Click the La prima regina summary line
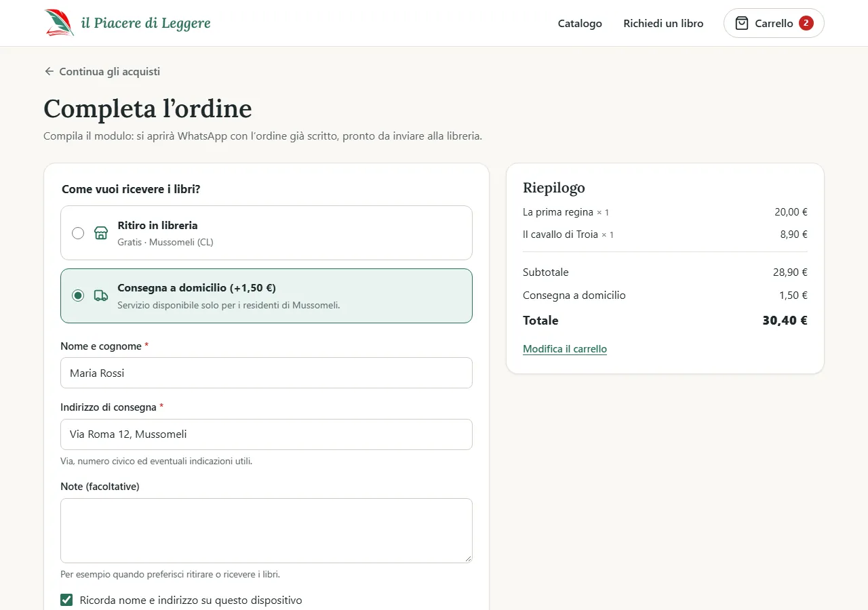Viewport: 868px width, 610px height. (x=665, y=212)
